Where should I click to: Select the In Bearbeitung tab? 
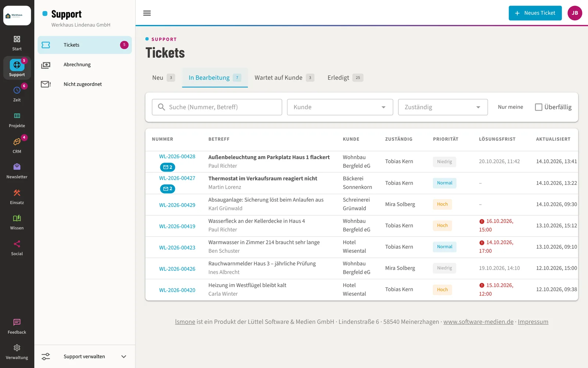coord(215,78)
